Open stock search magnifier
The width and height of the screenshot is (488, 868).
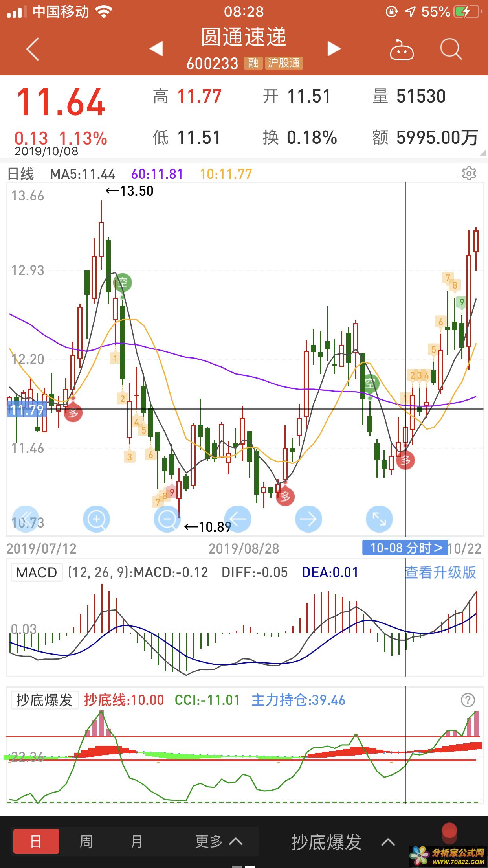click(451, 49)
